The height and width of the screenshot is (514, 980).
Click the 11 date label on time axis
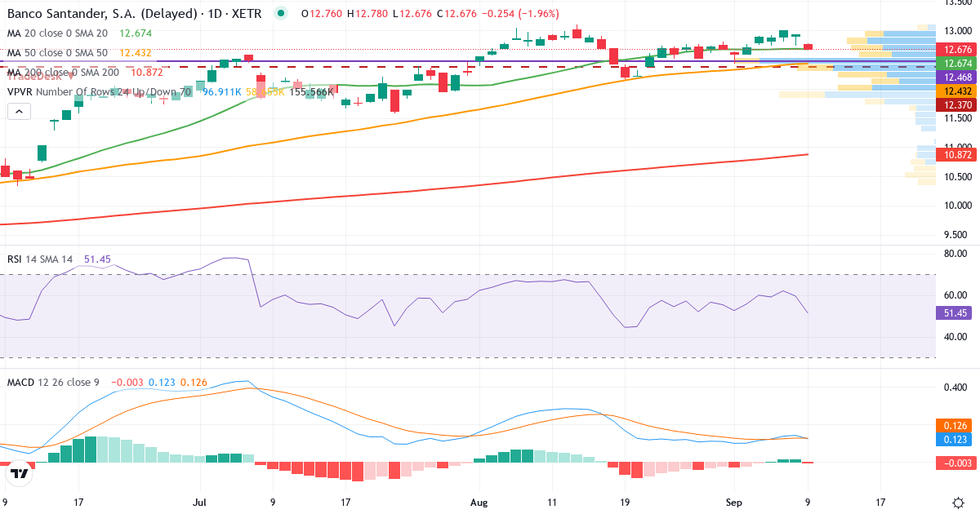[552, 503]
